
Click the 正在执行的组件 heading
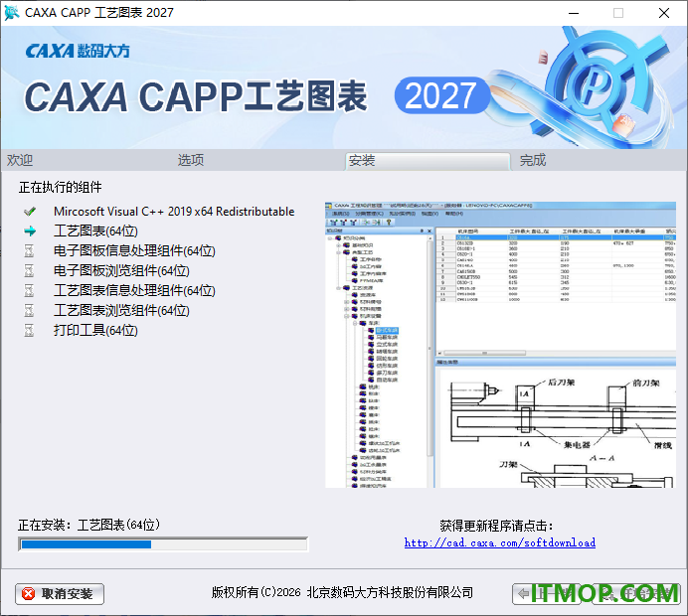pos(60,187)
